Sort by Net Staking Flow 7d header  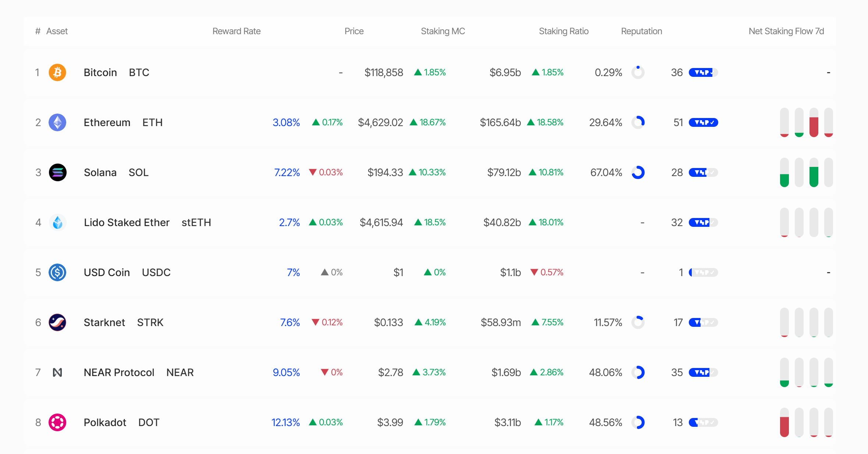(786, 31)
